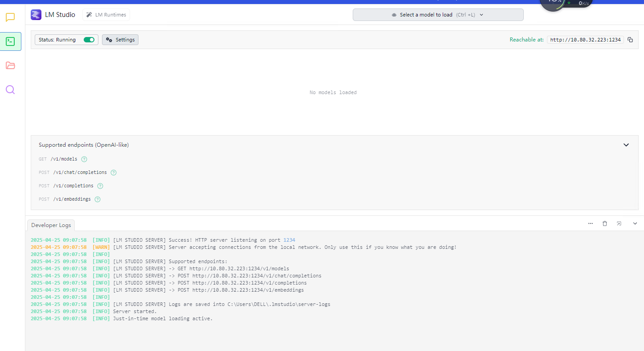
Task: Click the /v1/chat/completions endpoint text
Action: click(x=80, y=173)
